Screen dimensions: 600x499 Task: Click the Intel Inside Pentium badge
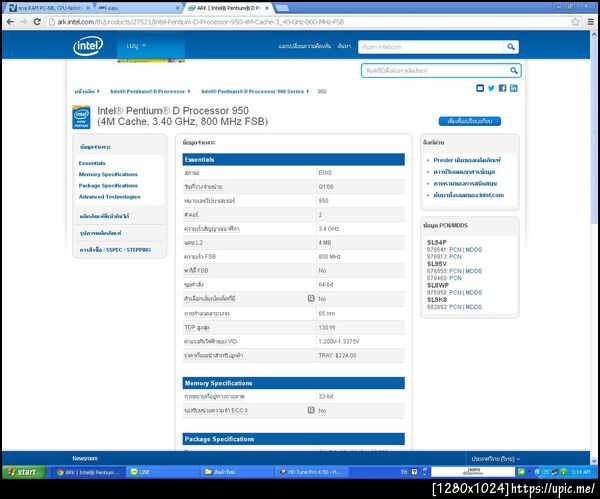[82, 117]
